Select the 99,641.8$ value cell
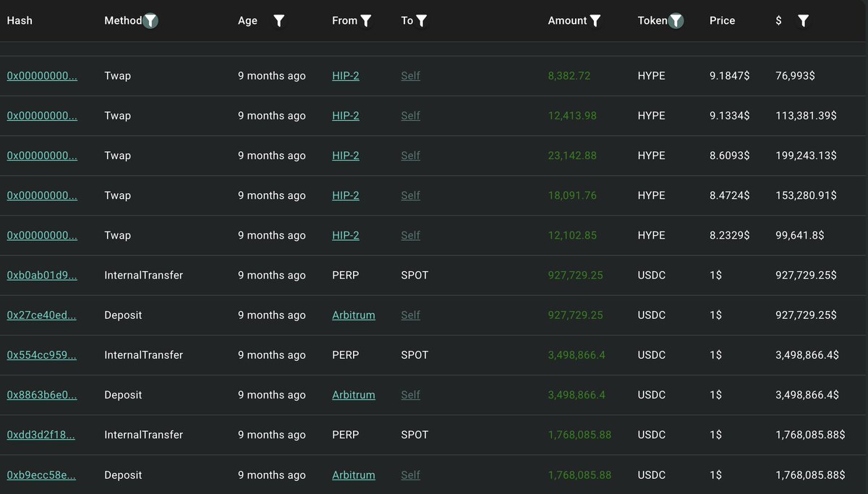 tap(799, 235)
